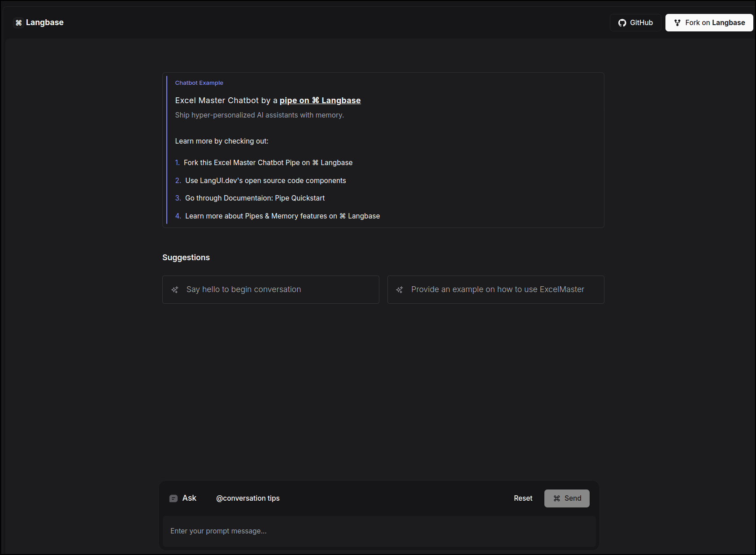Image resolution: width=756 pixels, height=555 pixels.
Task: Open 'Fork this Excel Master Chatbot Pipe' link
Action: 268,162
